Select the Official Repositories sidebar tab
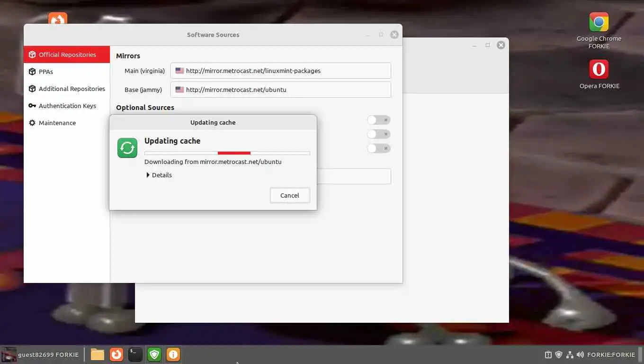The height and width of the screenshot is (364, 644). pos(67,55)
